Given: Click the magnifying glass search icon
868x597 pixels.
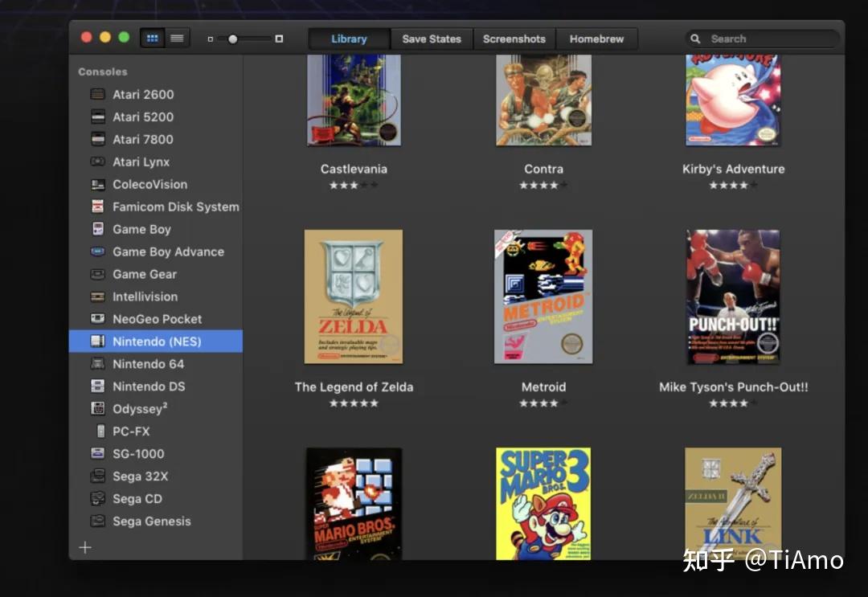Looking at the screenshot, I should click(x=695, y=39).
